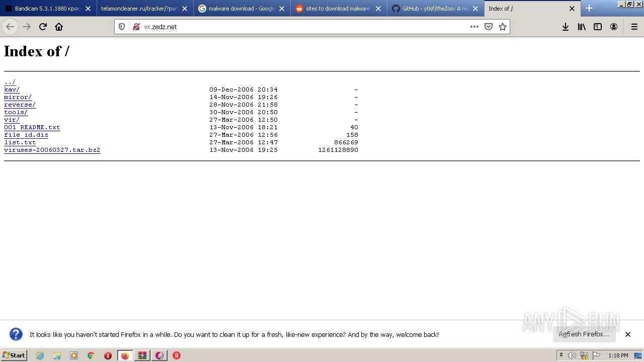Launch Internet Explorer from the taskbar

[40, 355]
